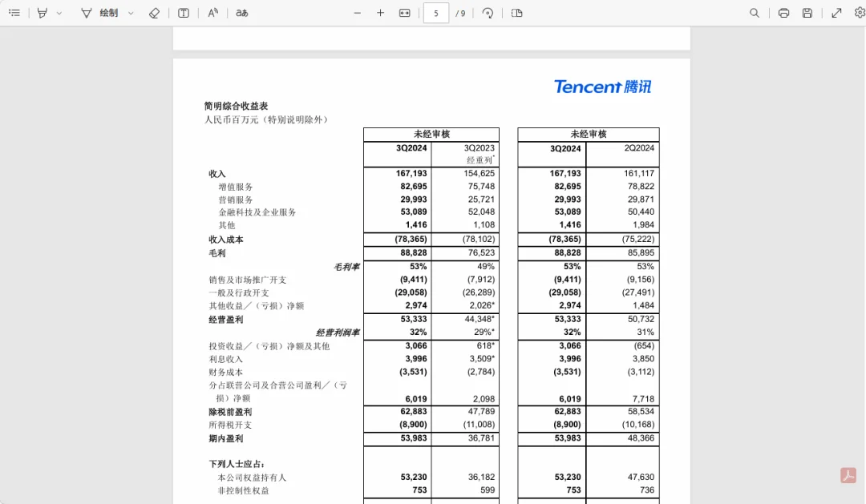Open page view layout options

point(516,13)
